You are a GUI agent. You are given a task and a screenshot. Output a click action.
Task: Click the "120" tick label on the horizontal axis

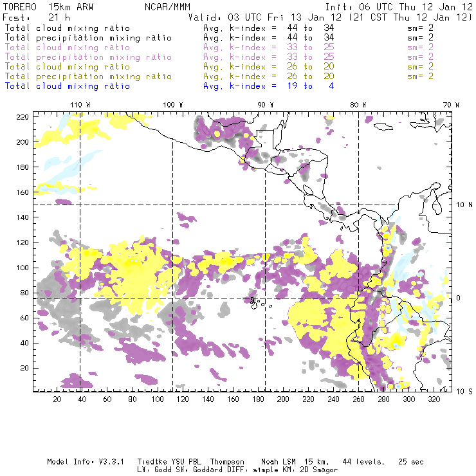pos(183,399)
